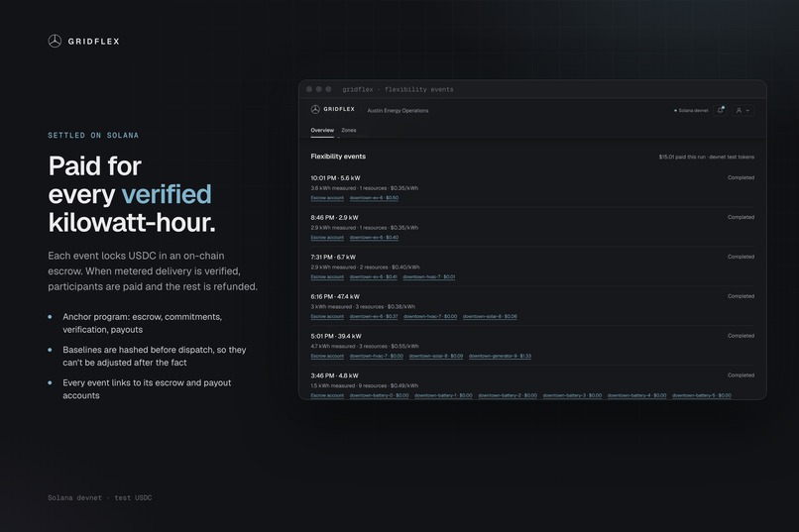Open downtown-solar-8 $0.09 payout link
The height and width of the screenshot is (532, 799).
435,356
